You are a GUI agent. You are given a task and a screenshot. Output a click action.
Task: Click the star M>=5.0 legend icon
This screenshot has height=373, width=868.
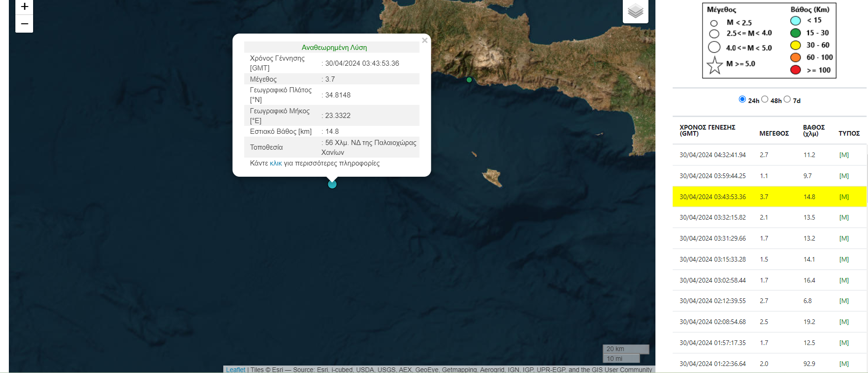714,65
